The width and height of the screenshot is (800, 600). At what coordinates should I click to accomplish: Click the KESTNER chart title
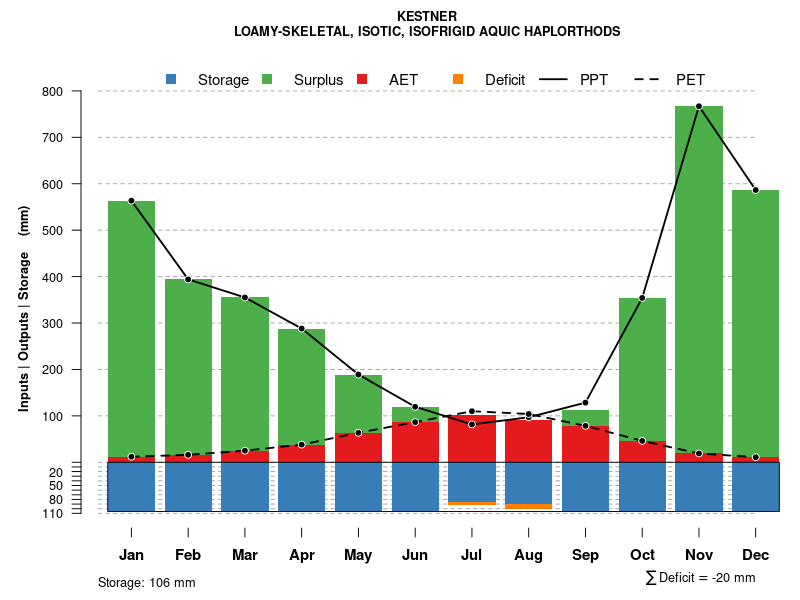tap(427, 16)
